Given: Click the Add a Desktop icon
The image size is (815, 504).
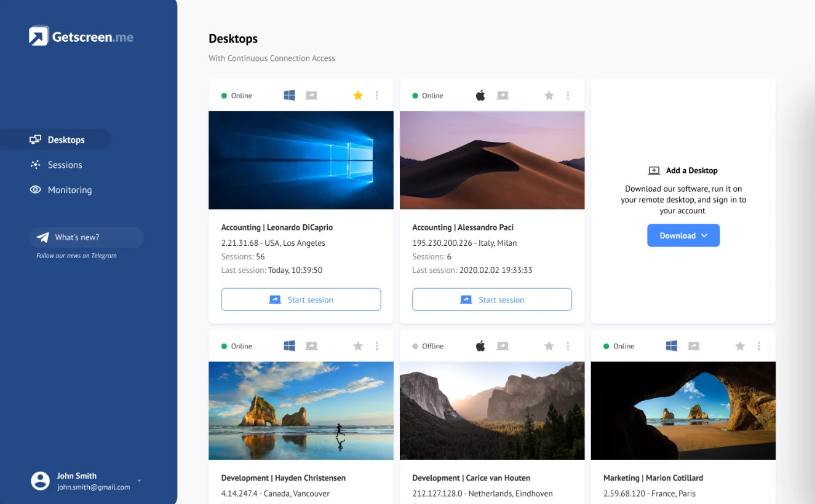Looking at the screenshot, I should pos(654,170).
